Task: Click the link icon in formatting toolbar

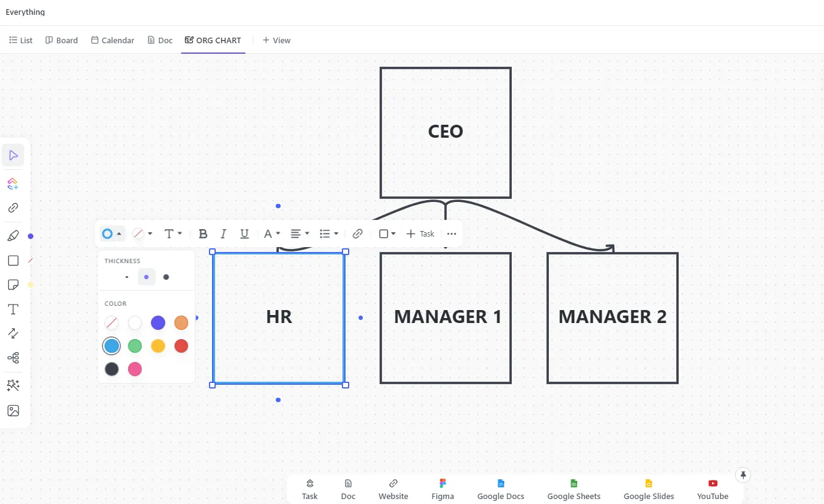Action: [357, 234]
